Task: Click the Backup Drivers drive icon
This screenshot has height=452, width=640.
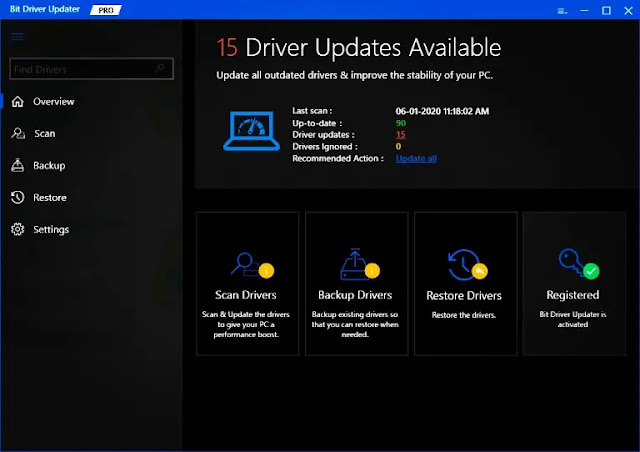Action: (360, 264)
